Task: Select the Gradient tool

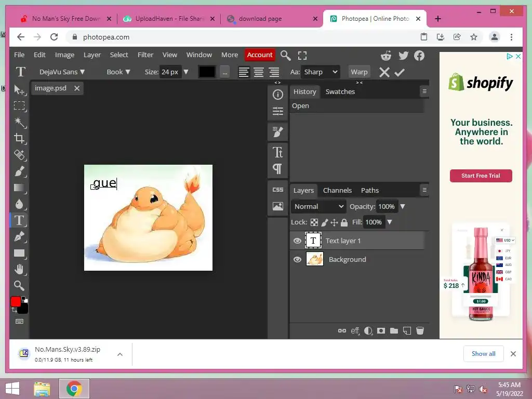Action: (x=19, y=188)
